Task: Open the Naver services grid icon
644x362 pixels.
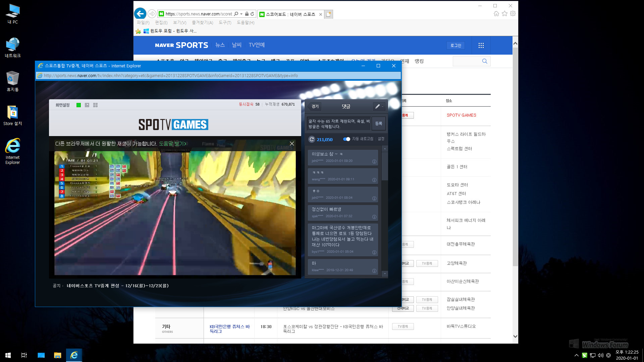Action: [x=481, y=45]
